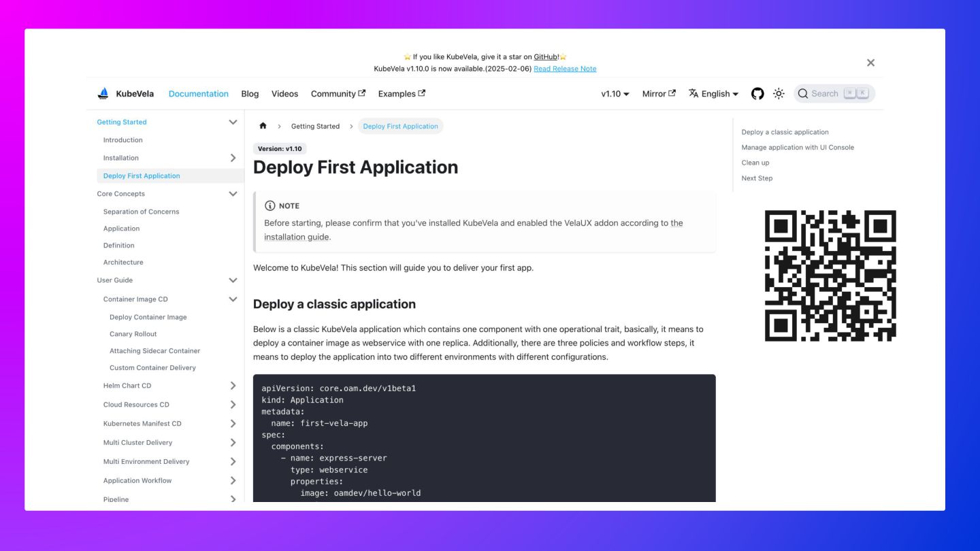
Task: Open the Read Release Note link
Action: (565, 69)
